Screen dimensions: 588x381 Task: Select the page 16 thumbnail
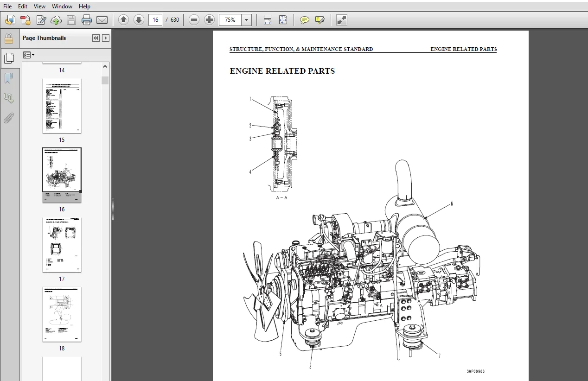pos(62,175)
